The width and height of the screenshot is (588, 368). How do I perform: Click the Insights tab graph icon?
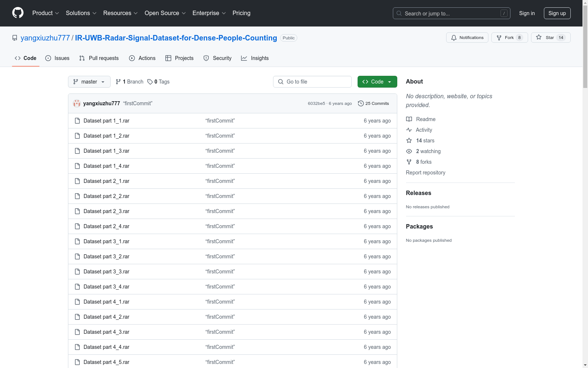click(244, 58)
